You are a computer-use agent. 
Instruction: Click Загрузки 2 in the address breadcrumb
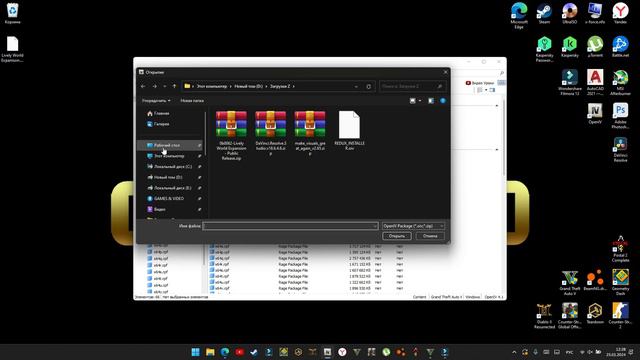tap(280, 87)
